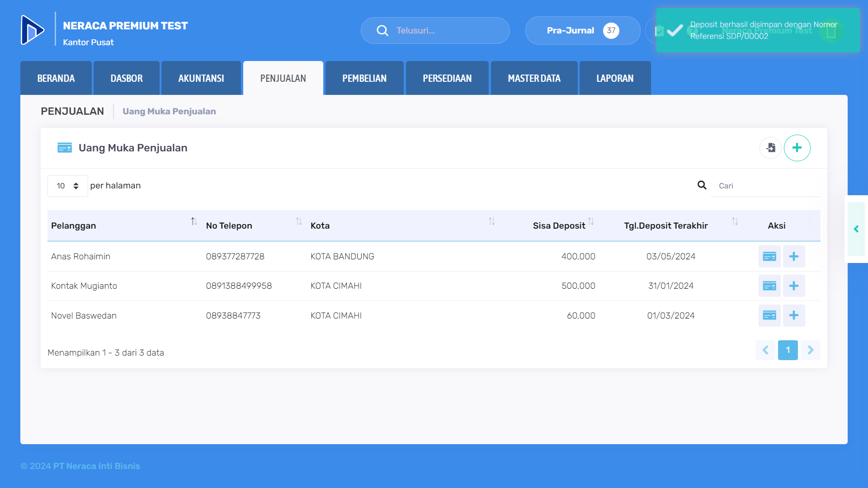Image resolution: width=868 pixels, height=488 pixels.
Task: Click PT Neraca Inti Bisnis footer link
Action: [96, 466]
